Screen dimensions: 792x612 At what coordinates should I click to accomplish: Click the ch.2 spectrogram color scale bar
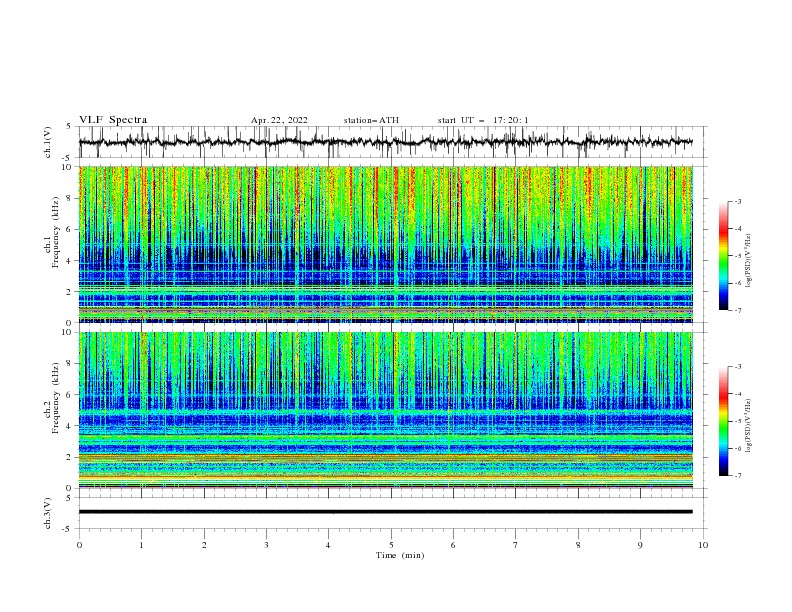(723, 421)
